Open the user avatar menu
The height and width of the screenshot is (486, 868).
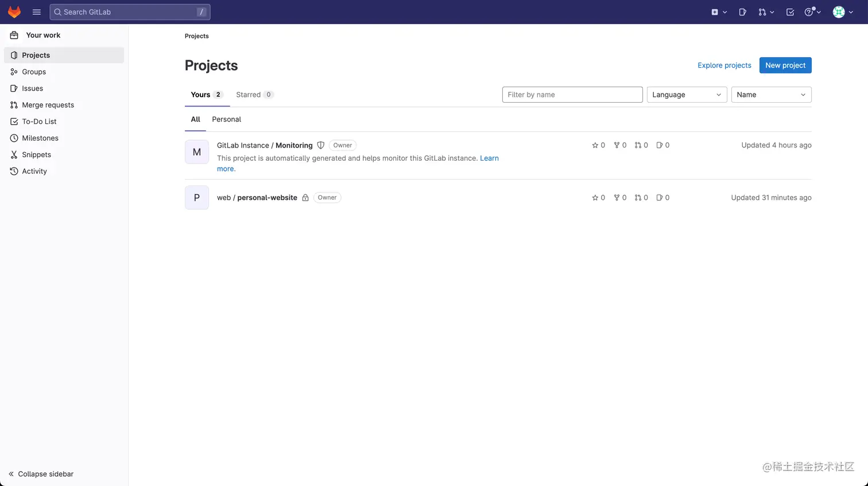click(x=843, y=12)
